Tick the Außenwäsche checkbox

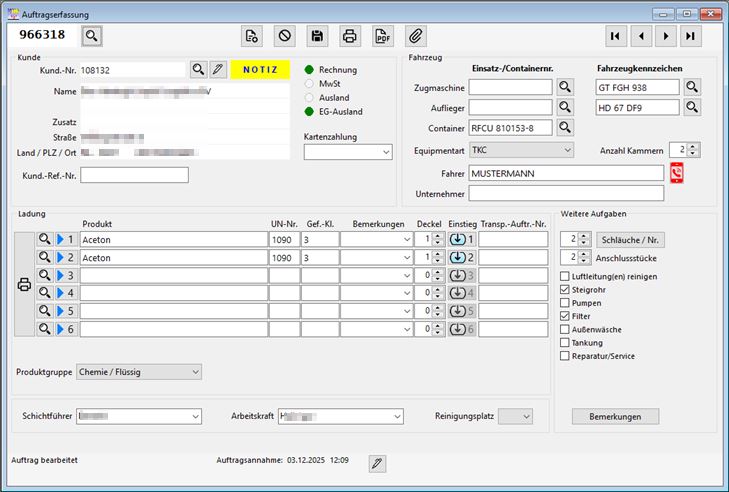coord(566,329)
